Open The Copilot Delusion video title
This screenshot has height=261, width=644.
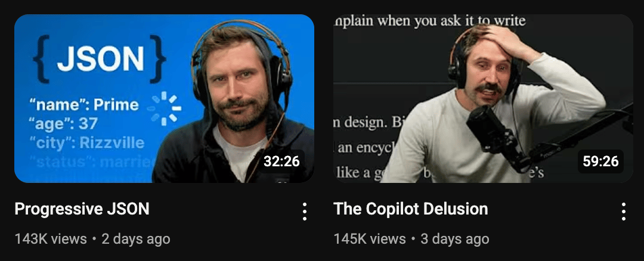pyautogui.click(x=411, y=209)
